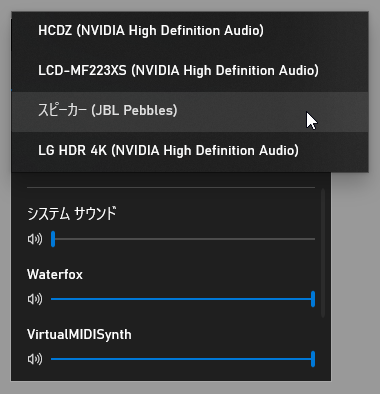Mute Waterfox via its speaker icon
This screenshot has width=380, height=394.
[x=35, y=299]
